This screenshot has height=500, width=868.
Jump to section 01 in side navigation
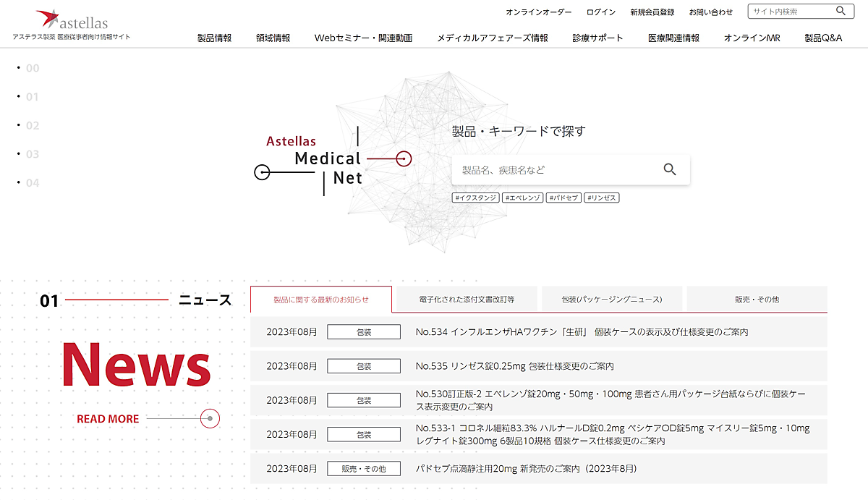click(x=32, y=97)
